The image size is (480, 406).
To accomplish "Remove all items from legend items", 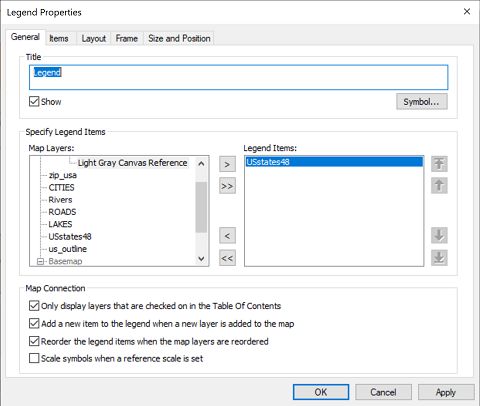I will [x=227, y=258].
